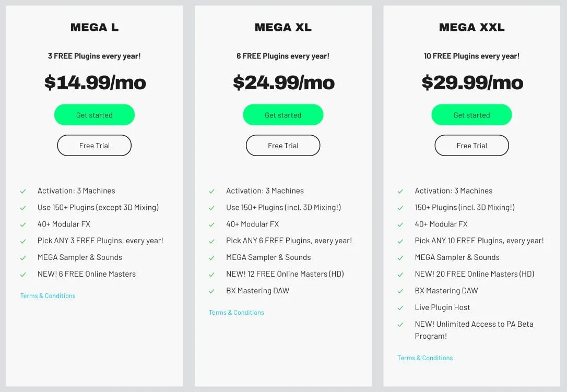The height and width of the screenshot is (392, 567).
Task: Click Get started for MEGA XL plan
Action: pos(283,115)
